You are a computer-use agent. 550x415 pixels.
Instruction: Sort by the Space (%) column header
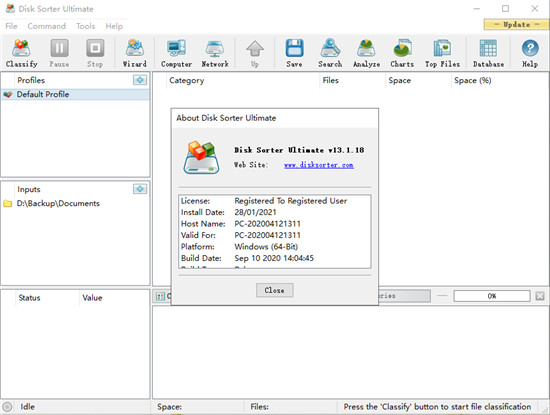click(472, 80)
